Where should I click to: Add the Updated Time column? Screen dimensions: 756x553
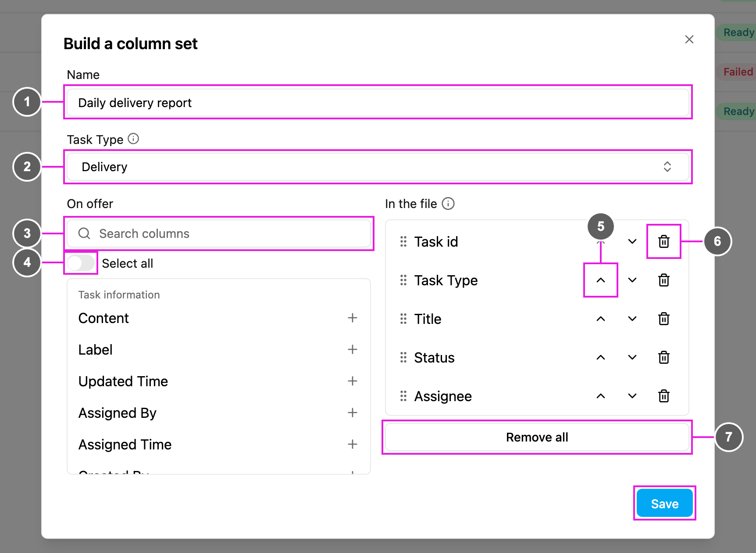tap(353, 381)
